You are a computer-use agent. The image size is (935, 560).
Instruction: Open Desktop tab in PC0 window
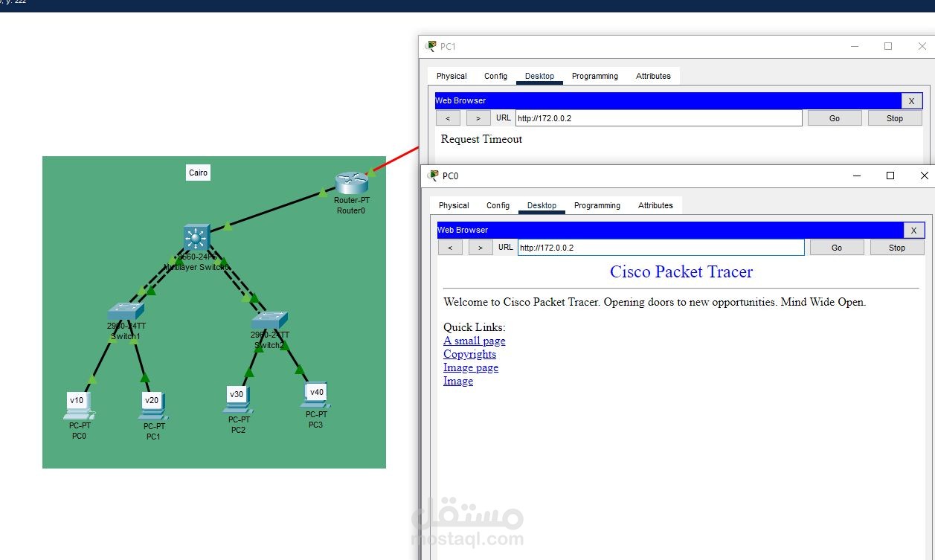coord(542,205)
